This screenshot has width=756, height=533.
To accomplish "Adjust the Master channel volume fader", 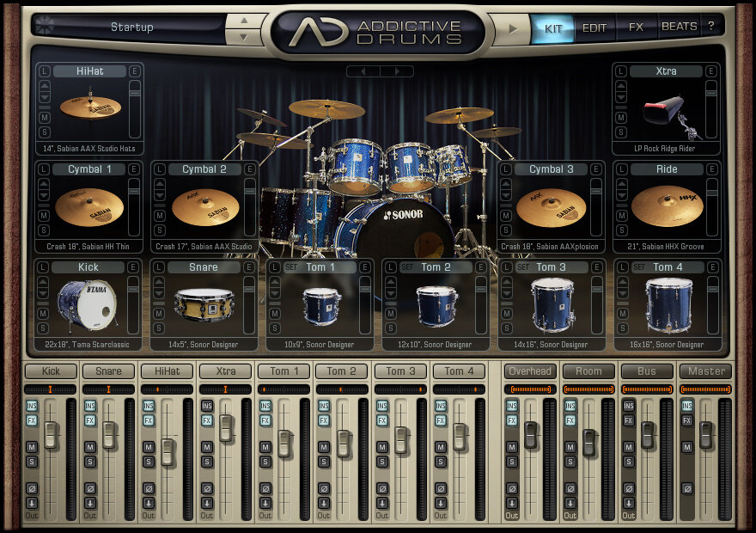I will coord(706,435).
